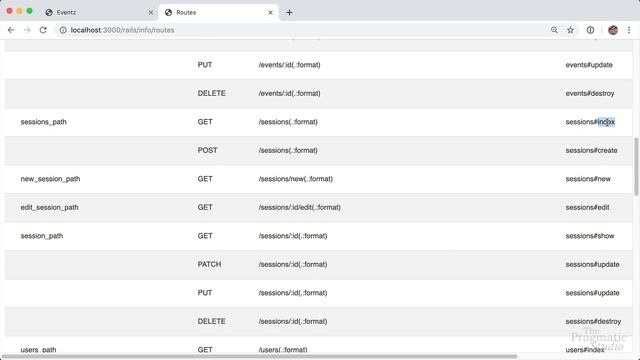640x360 pixels.
Task: Reload the routes page
Action: tap(43, 30)
